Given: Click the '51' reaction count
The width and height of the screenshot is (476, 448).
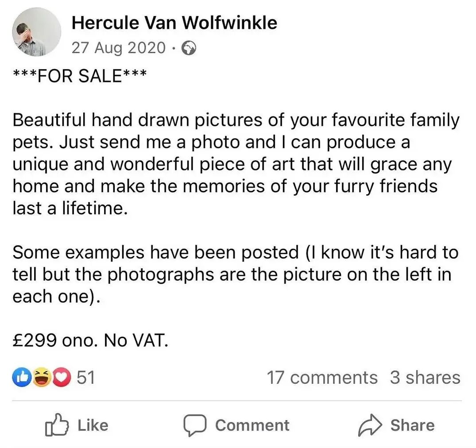Looking at the screenshot, I should click(85, 377).
